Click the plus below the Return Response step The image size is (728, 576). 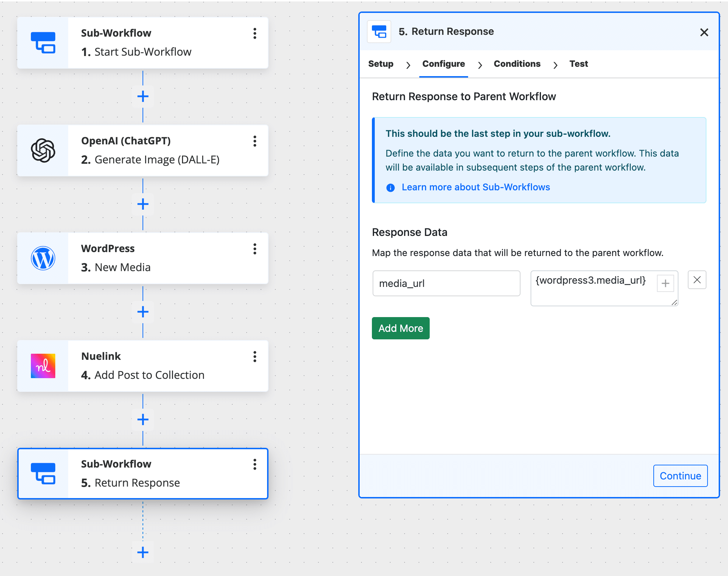coord(143,552)
